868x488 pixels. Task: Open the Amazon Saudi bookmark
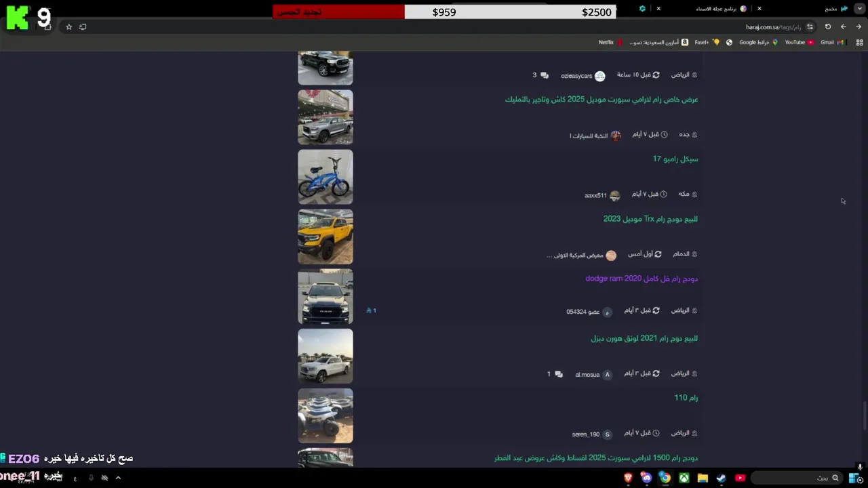658,42
